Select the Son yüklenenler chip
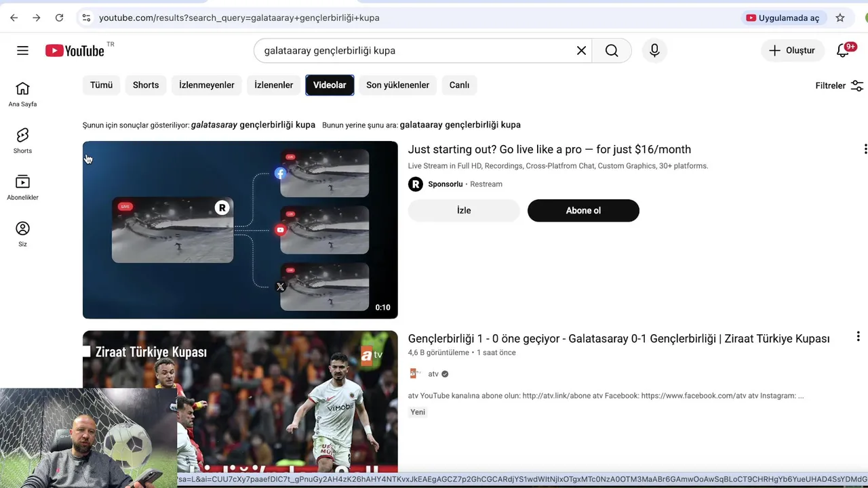Image resolution: width=868 pixels, height=488 pixels. pyautogui.click(x=397, y=85)
